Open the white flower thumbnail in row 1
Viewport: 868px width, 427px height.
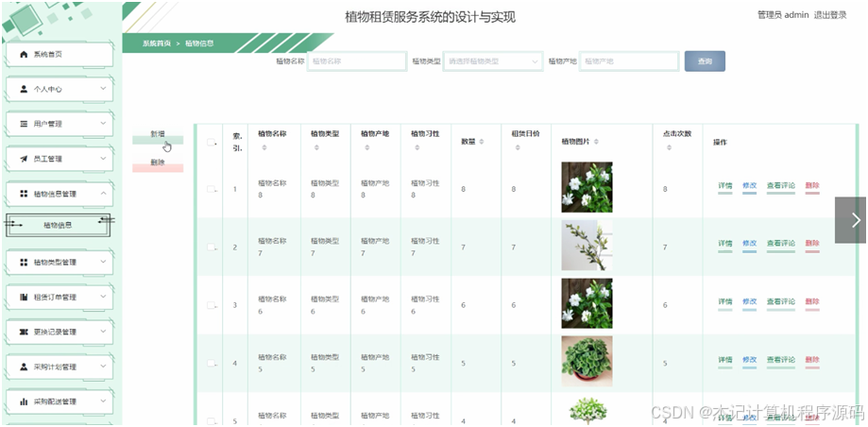[x=587, y=187]
